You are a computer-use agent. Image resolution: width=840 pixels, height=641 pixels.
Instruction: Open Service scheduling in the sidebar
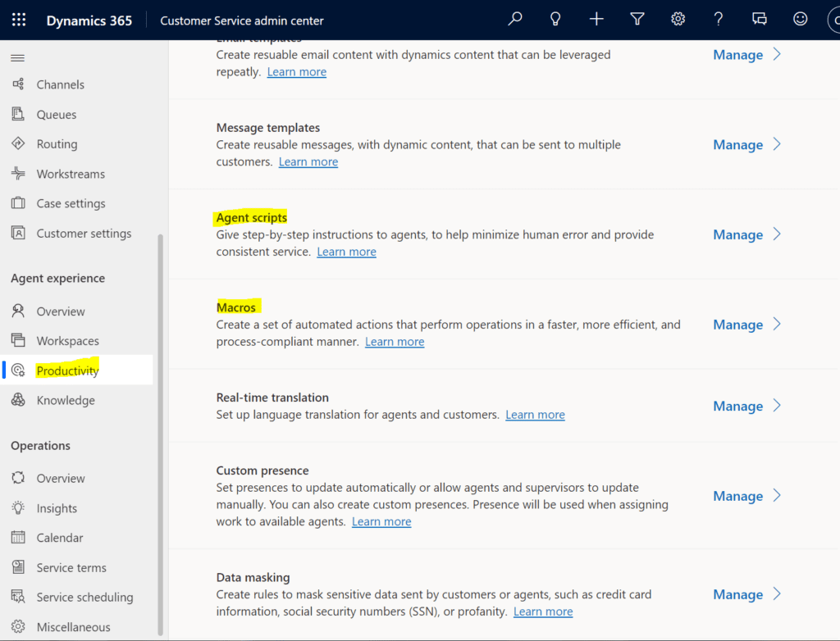78,597
